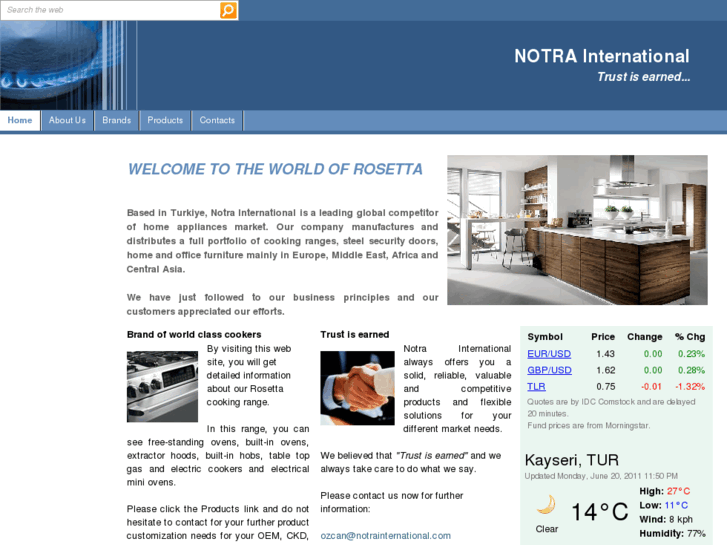727x545 pixels.
Task: Click the 14°C current temperature
Action: pyautogui.click(x=600, y=513)
